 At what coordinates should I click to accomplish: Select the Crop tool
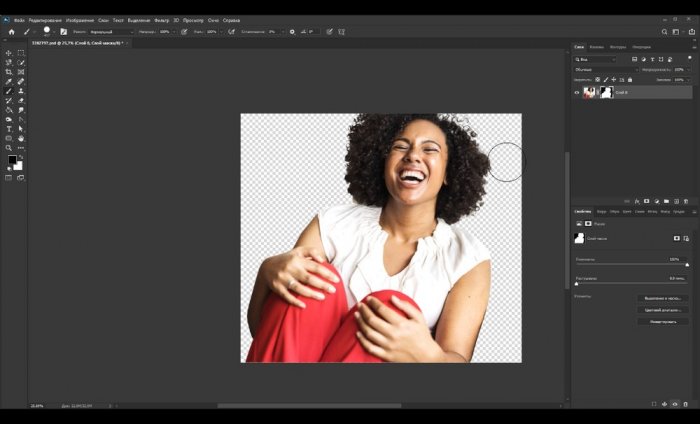[x=9, y=72]
